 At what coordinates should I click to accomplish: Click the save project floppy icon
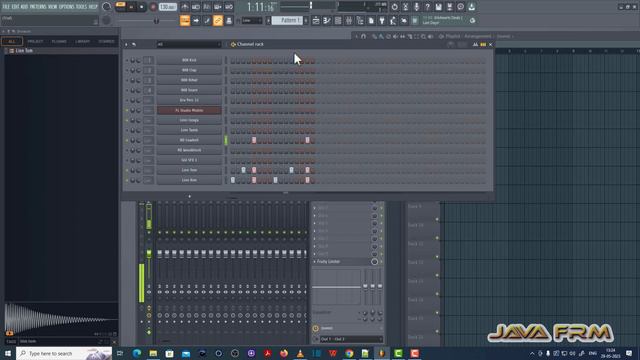438,7
